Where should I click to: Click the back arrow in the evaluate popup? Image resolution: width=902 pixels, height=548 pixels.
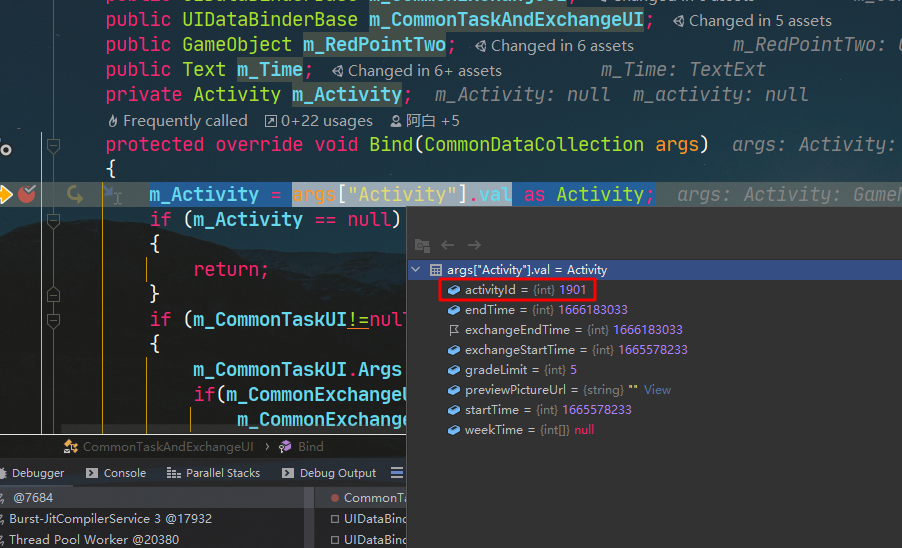click(448, 245)
